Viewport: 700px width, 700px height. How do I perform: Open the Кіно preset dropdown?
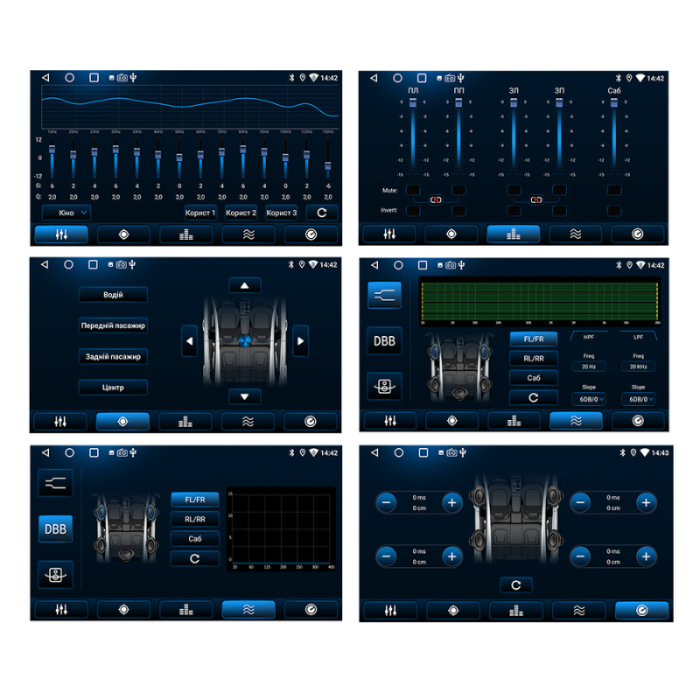tap(67, 213)
